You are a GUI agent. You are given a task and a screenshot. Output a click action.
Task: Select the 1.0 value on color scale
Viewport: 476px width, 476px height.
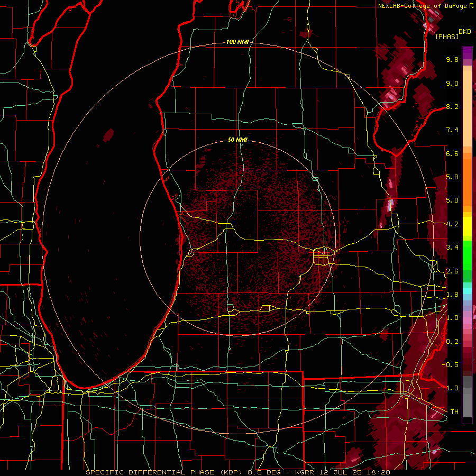point(452,318)
